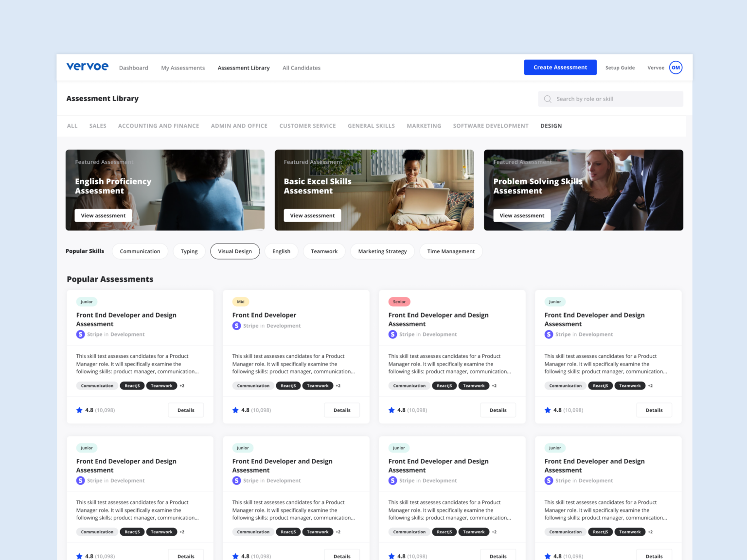View the English Proficiency assessment
This screenshot has height=560, width=747.
pos(103,215)
